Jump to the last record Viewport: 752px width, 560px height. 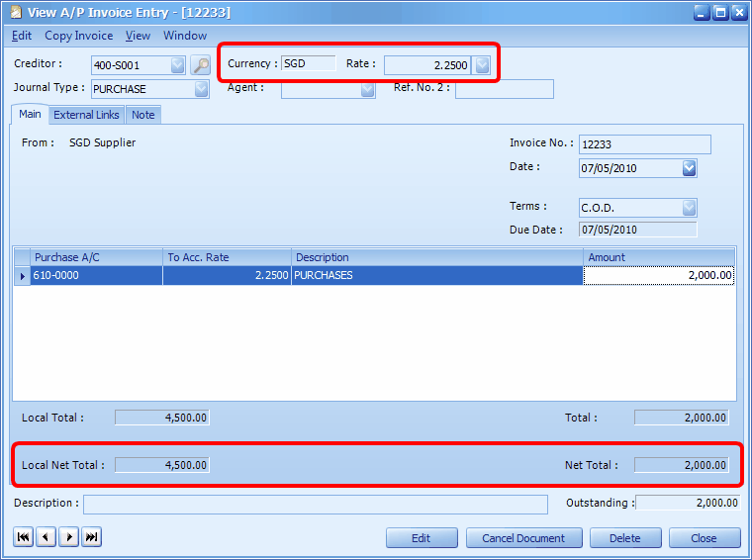pyautogui.click(x=91, y=537)
